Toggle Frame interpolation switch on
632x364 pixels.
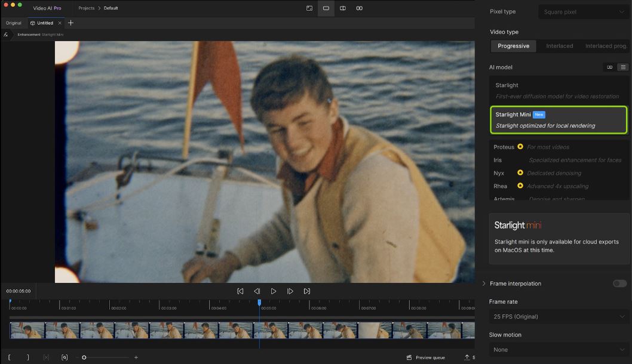(x=619, y=283)
